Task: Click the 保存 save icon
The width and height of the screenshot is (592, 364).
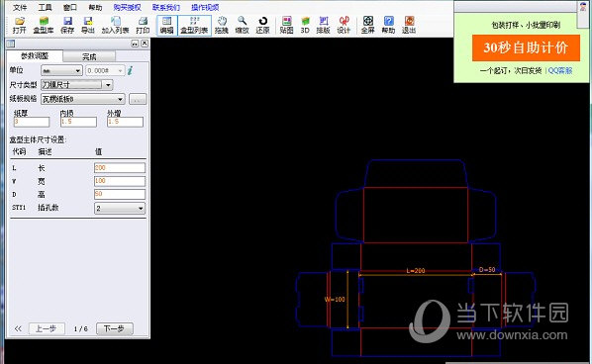Action: pyautogui.click(x=67, y=25)
